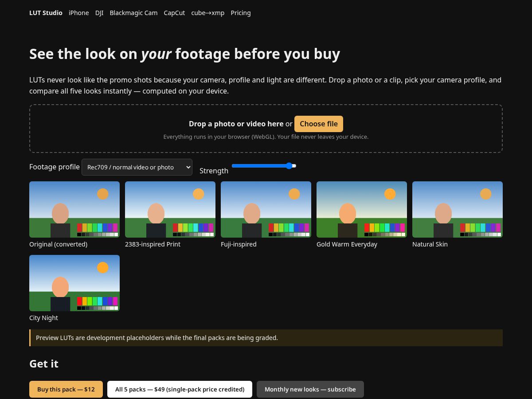Click the 'Gold Warm Everyday' caption

(x=347, y=244)
